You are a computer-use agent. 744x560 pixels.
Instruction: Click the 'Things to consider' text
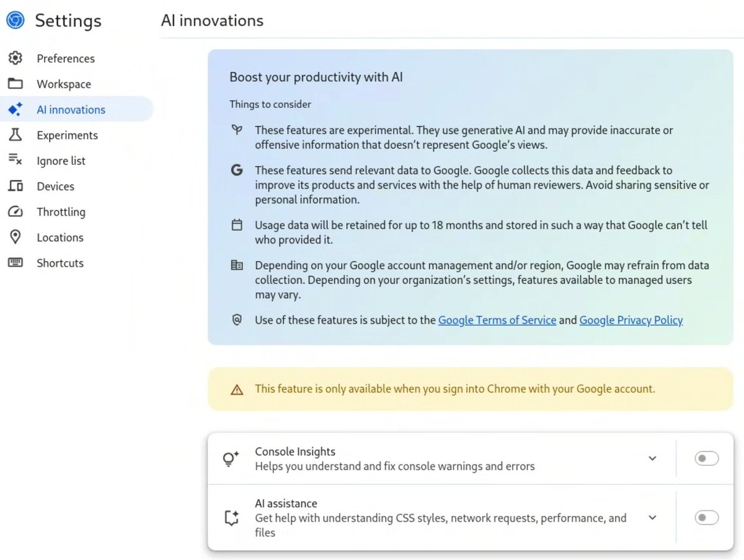click(270, 104)
